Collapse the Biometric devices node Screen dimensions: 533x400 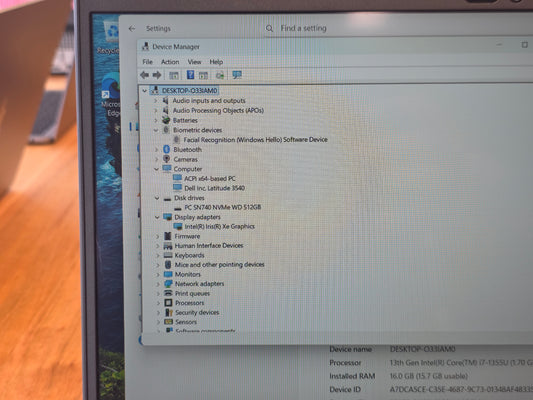pos(156,130)
